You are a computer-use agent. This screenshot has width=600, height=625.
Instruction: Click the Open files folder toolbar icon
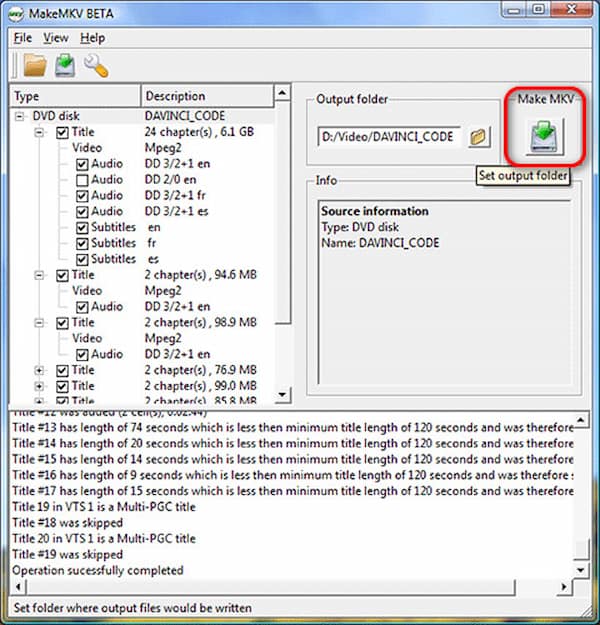coord(36,66)
